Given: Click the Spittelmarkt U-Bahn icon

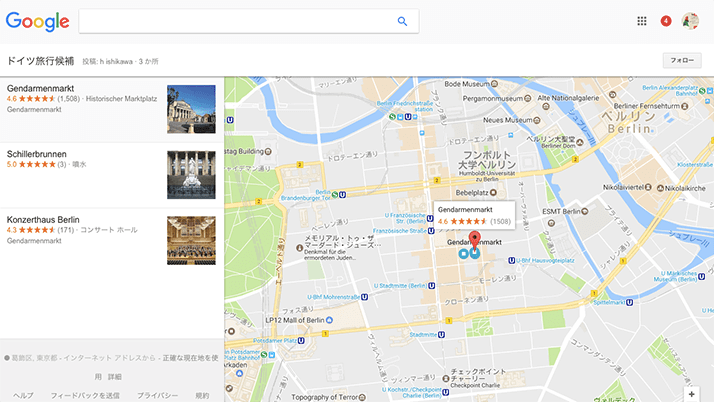Looking at the screenshot, I should point(629,302).
